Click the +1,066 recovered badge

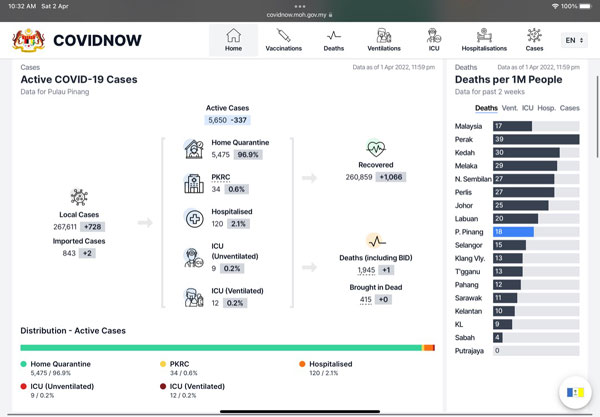click(x=391, y=177)
